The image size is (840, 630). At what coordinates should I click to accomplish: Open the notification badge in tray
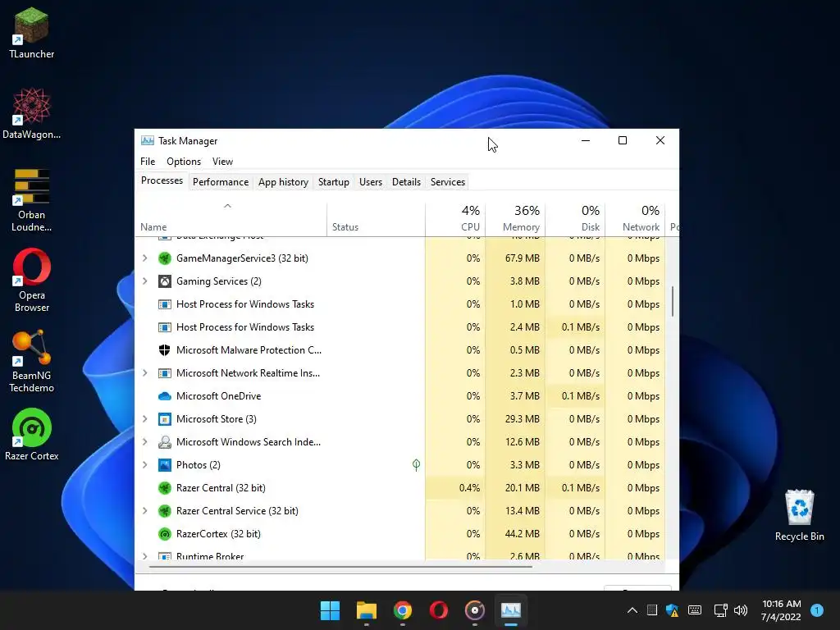(x=817, y=610)
